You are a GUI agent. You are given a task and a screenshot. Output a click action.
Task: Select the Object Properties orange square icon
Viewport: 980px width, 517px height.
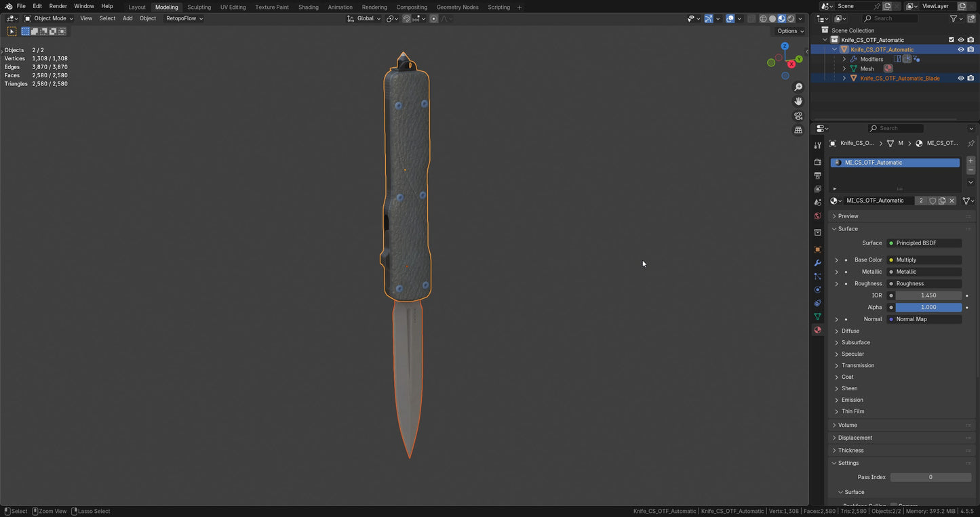click(x=817, y=249)
